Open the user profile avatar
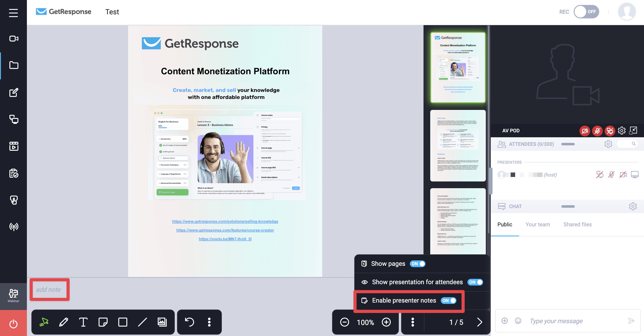 point(627,12)
